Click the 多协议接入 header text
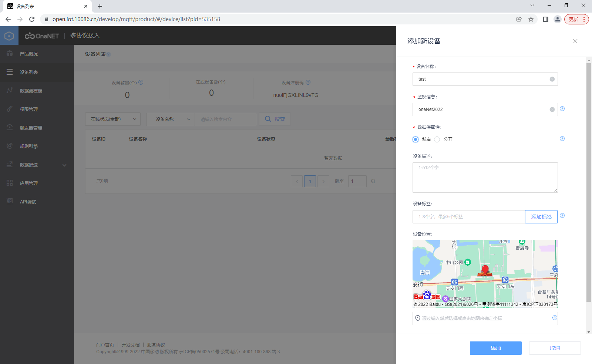 [85, 36]
